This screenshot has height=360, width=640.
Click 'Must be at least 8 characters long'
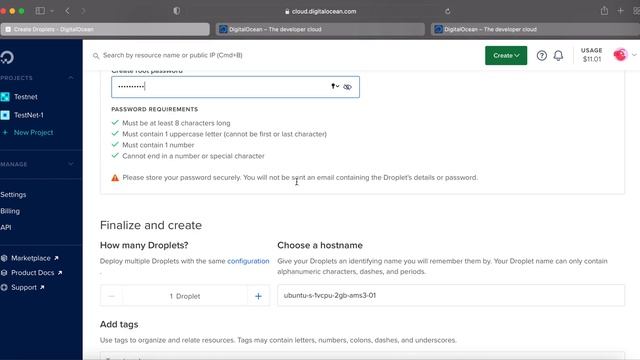pyautogui.click(x=176, y=123)
